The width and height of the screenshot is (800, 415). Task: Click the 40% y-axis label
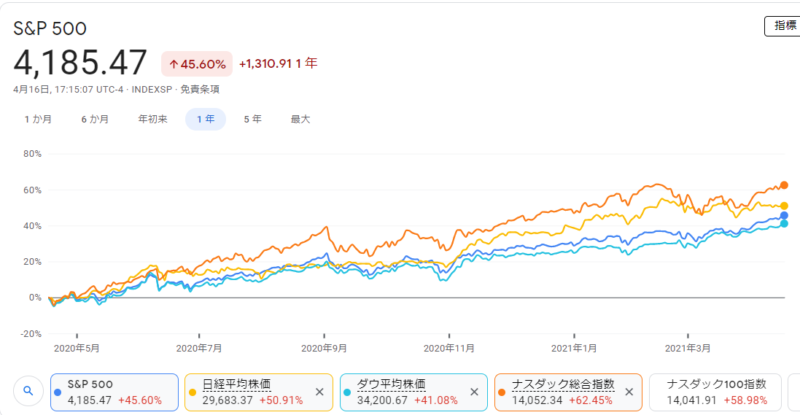point(32,226)
